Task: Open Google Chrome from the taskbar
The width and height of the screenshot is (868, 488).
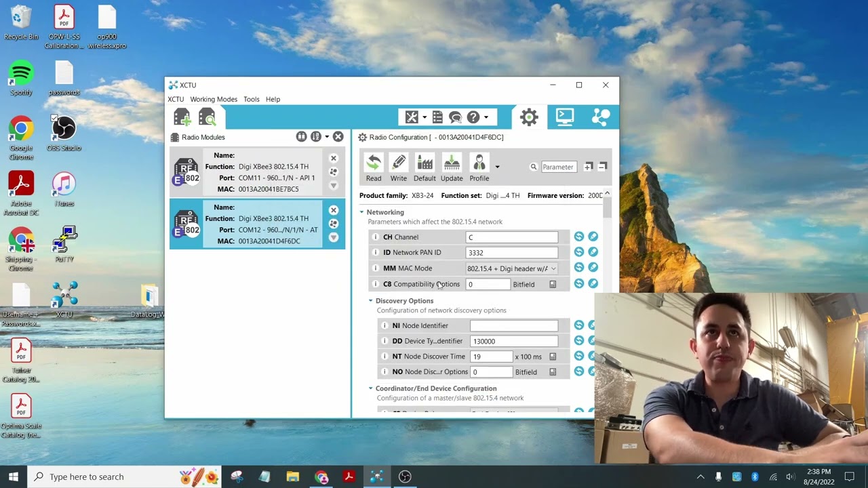Action: (x=321, y=476)
